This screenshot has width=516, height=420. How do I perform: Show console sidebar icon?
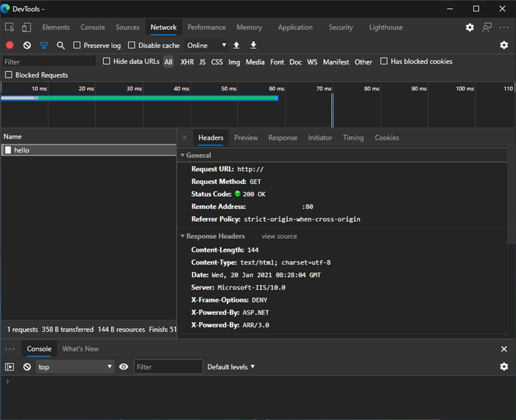click(x=10, y=366)
